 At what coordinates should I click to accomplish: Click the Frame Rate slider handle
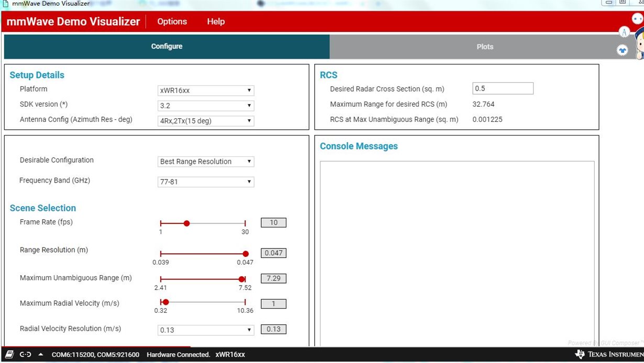pyautogui.click(x=186, y=223)
